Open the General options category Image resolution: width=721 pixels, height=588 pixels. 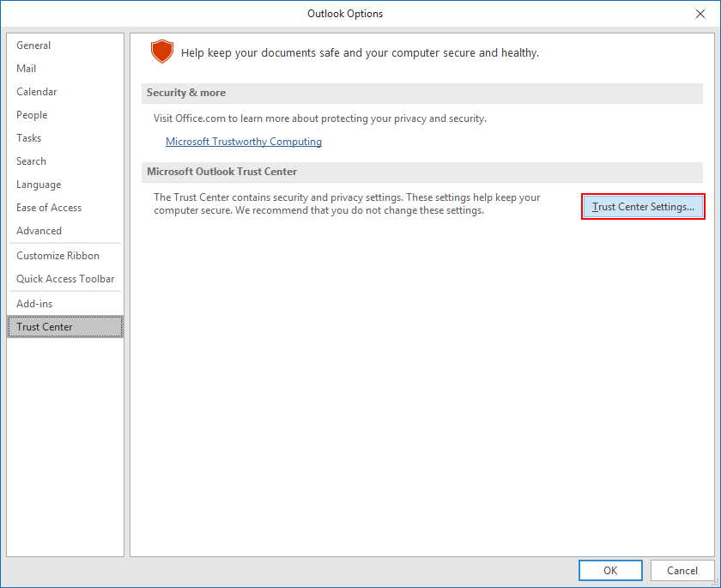(x=33, y=45)
